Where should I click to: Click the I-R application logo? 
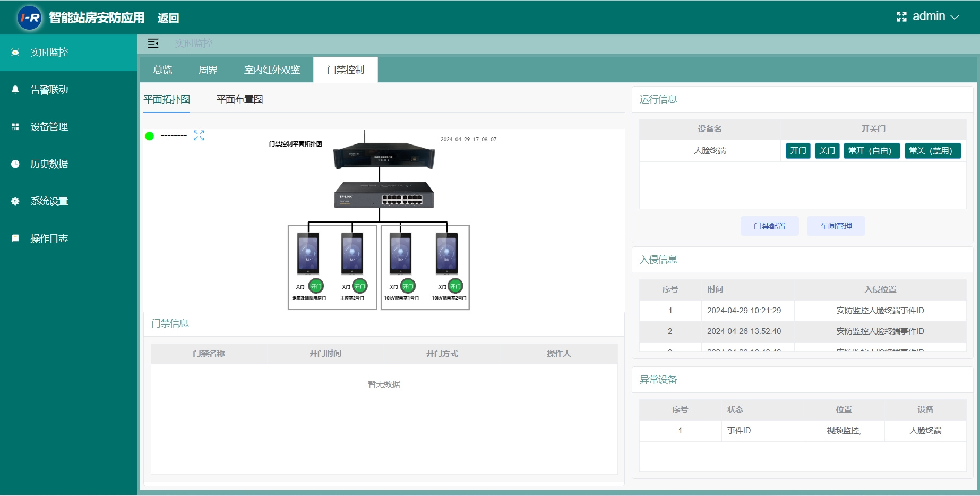[30, 18]
